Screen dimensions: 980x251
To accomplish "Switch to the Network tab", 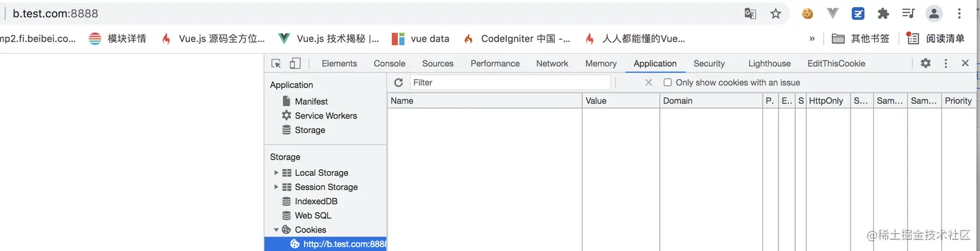I will point(552,64).
